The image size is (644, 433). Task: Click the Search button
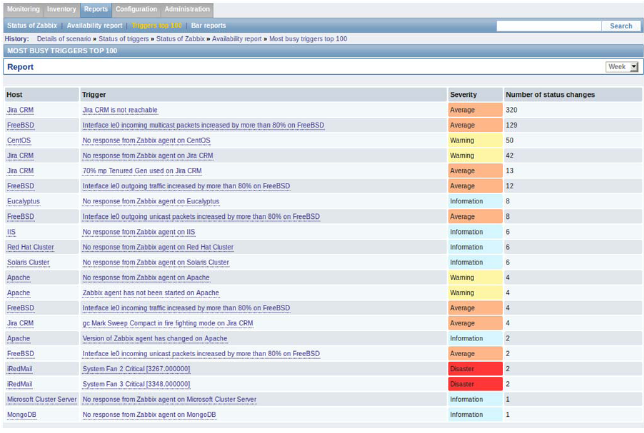621,26
